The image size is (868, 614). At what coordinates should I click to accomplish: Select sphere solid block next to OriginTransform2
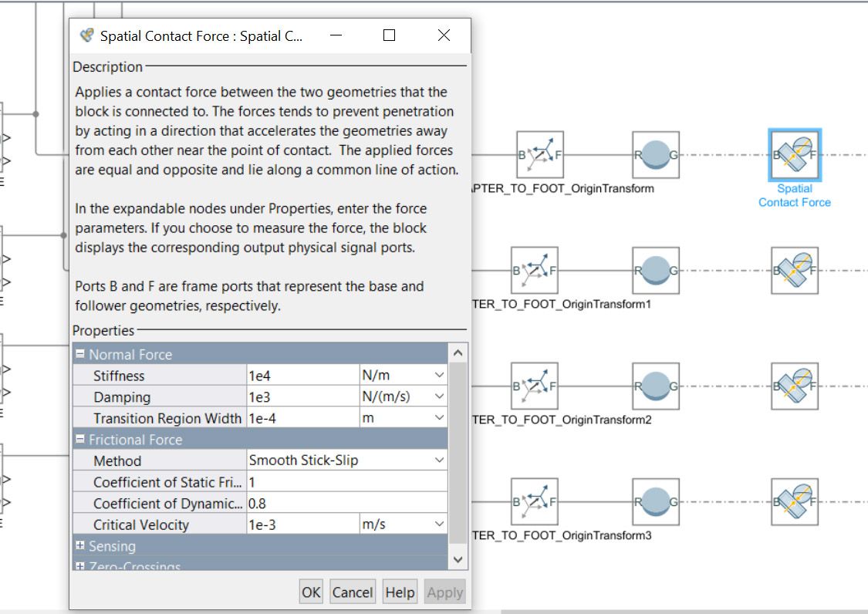pos(655,386)
